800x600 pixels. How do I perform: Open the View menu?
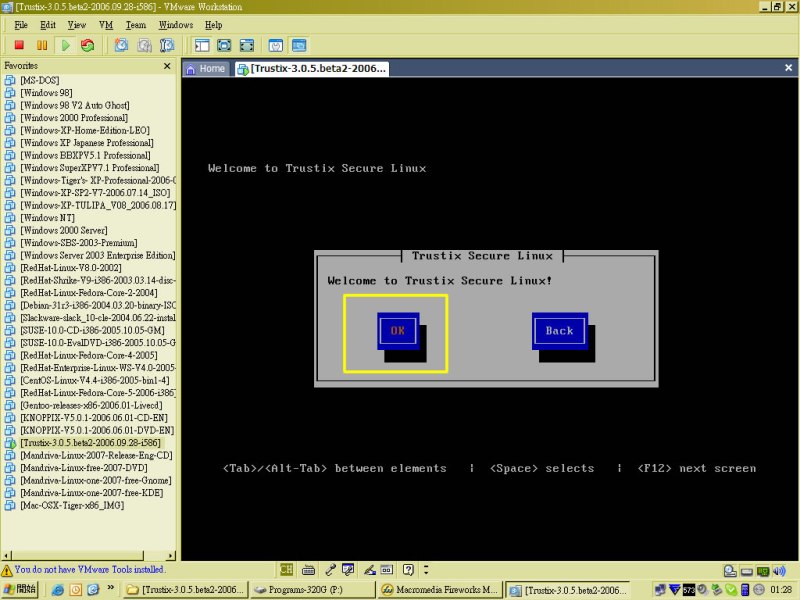coord(77,25)
